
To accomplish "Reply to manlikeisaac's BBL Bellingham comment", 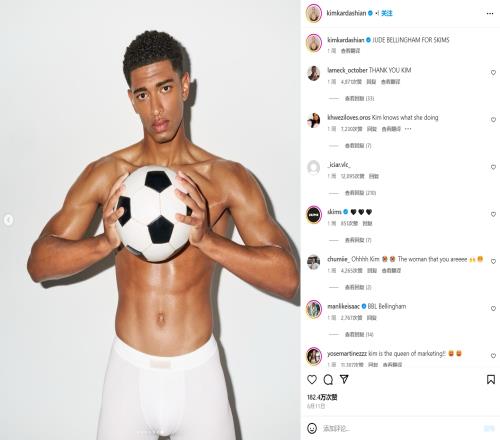I will pos(371,318).
